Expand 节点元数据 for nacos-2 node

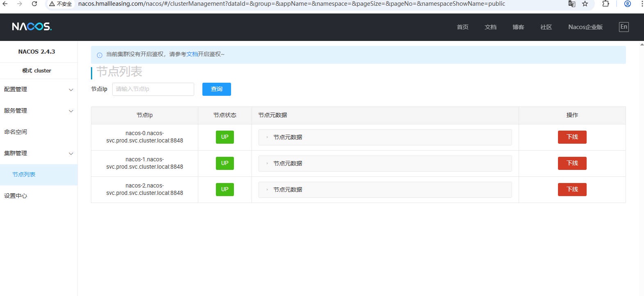point(287,190)
